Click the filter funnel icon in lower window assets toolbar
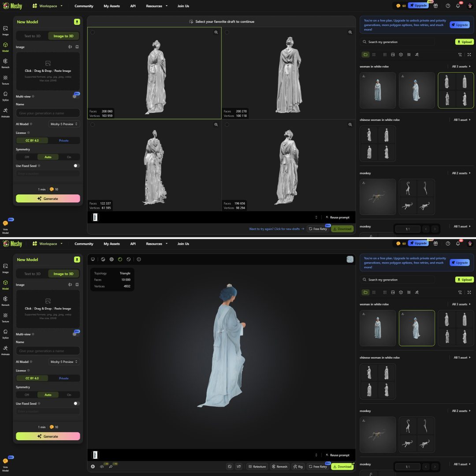 point(460,292)
